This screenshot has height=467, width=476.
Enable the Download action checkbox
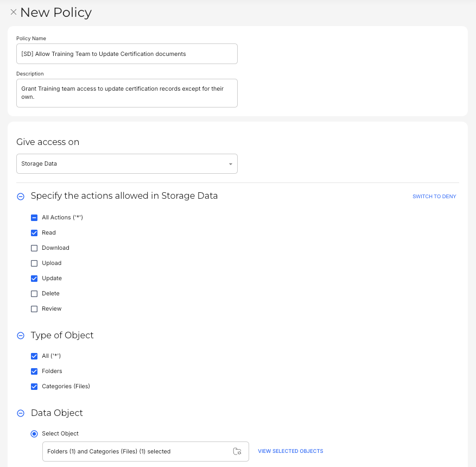coord(34,248)
